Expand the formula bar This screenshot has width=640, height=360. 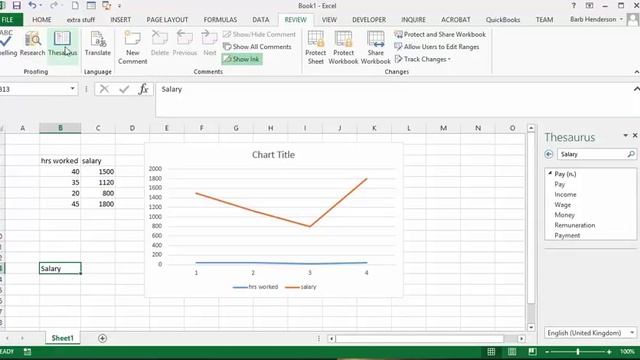(636, 89)
